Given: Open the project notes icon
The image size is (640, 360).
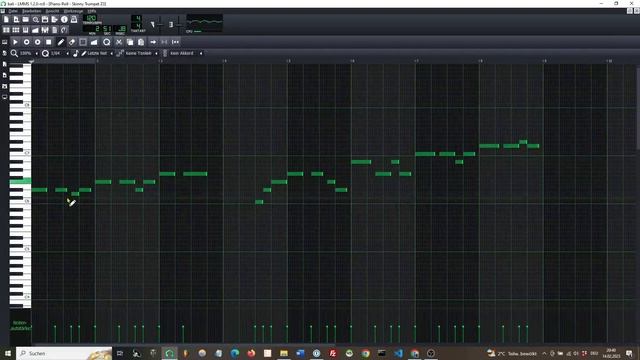Looking at the screenshot, I should 55,30.
